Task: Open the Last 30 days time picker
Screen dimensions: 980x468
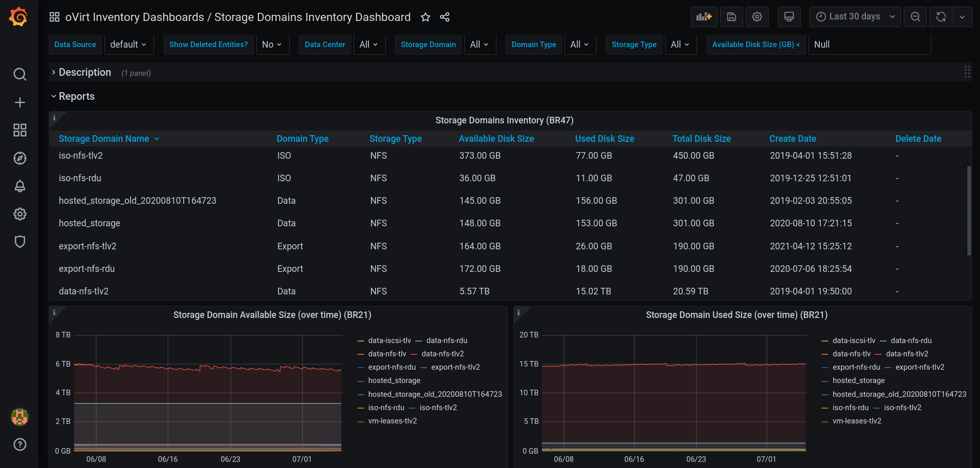Action: coord(855,17)
